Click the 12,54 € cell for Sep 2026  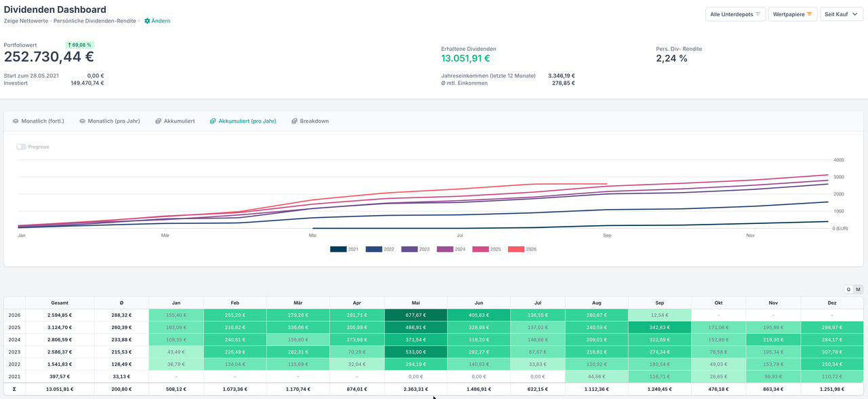660,315
